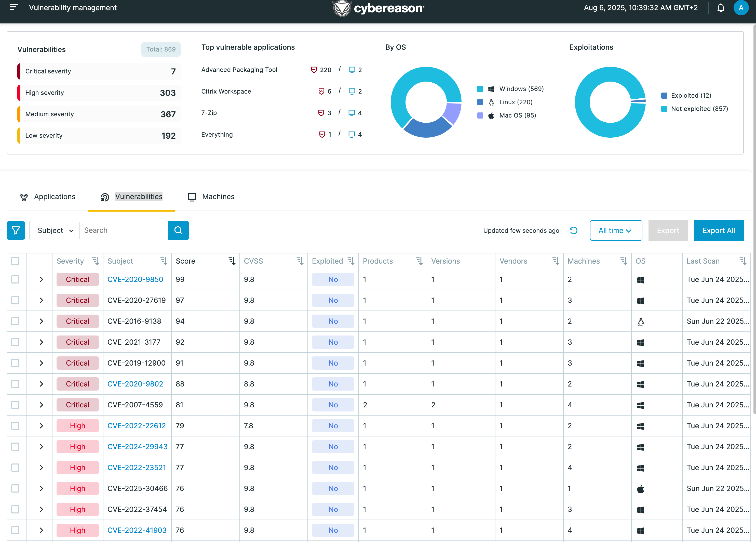Check the CVE-2020-9850 row checkbox
756x542 pixels.
click(x=15, y=279)
